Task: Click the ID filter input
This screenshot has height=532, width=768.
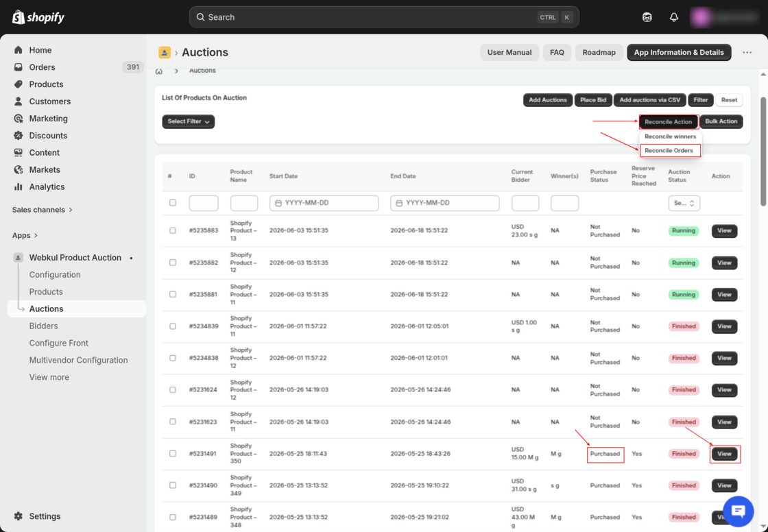Action: point(204,203)
